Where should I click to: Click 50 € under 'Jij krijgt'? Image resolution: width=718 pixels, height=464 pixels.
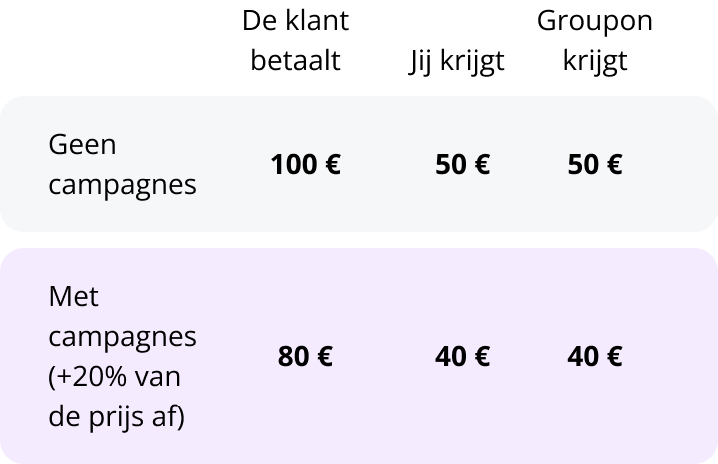click(x=462, y=164)
